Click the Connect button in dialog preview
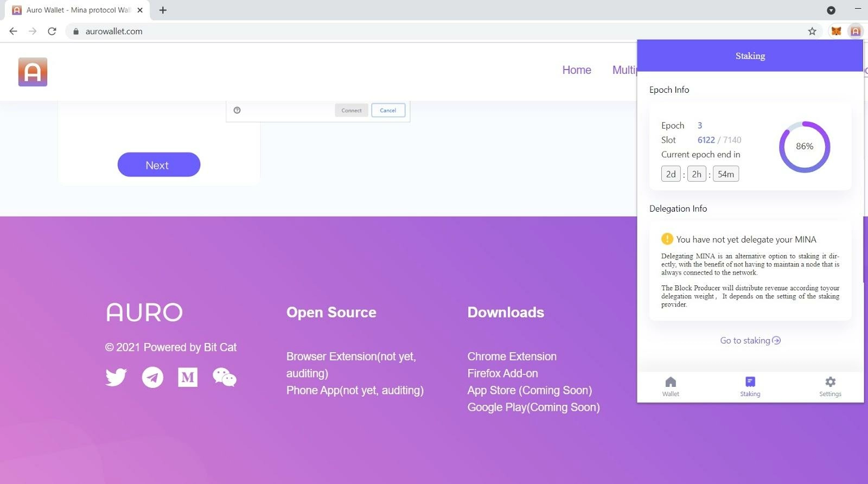 352,110
